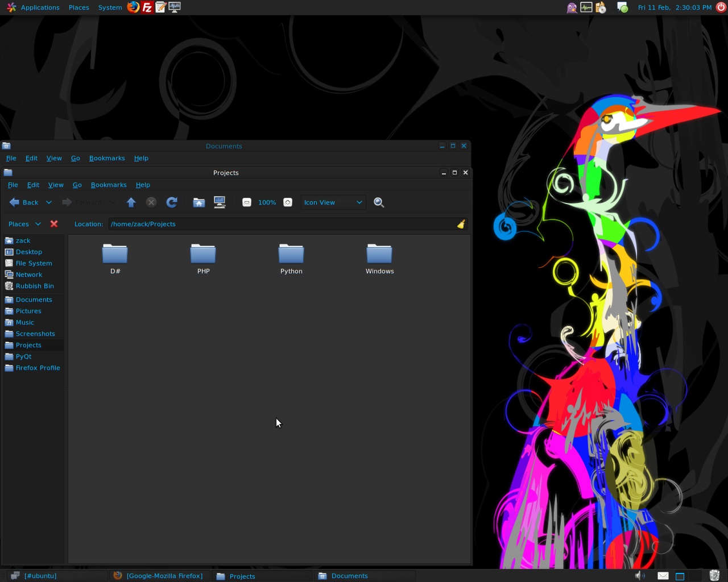Open the System menu
Viewport: 728px width, 582px height.
click(x=110, y=7)
